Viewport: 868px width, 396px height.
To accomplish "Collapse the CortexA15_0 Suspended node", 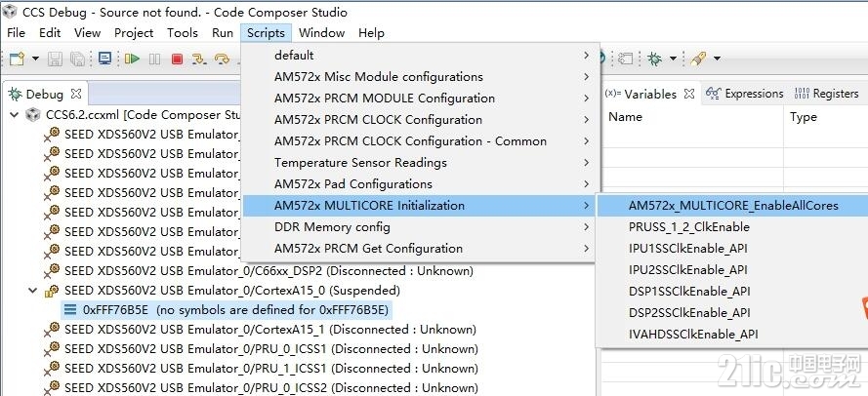I will coord(33,291).
